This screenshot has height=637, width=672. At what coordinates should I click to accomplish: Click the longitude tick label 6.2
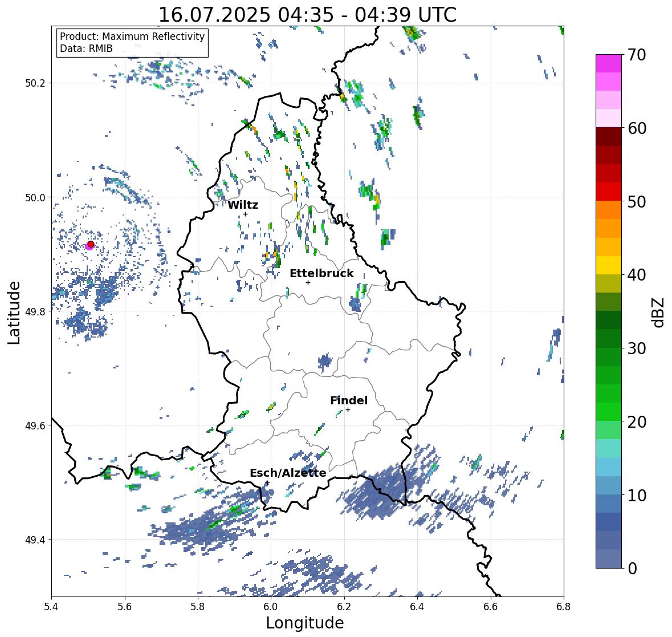click(x=344, y=606)
